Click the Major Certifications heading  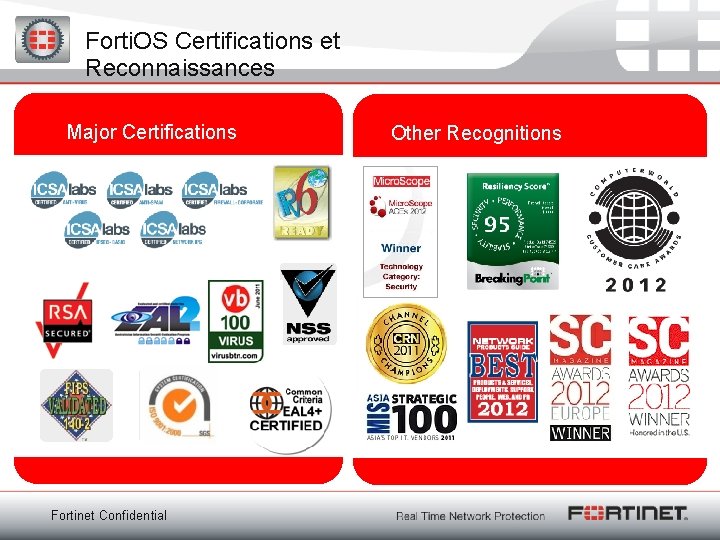click(152, 132)
